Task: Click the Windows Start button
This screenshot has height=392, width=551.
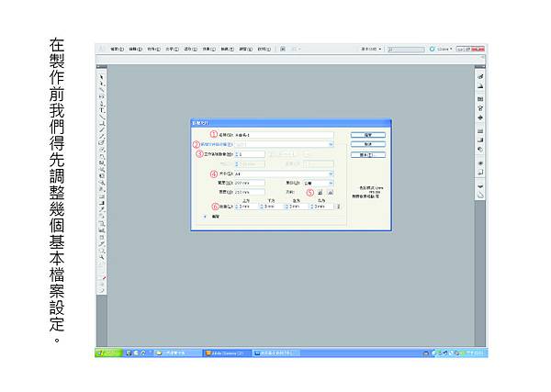Action: 108,353
